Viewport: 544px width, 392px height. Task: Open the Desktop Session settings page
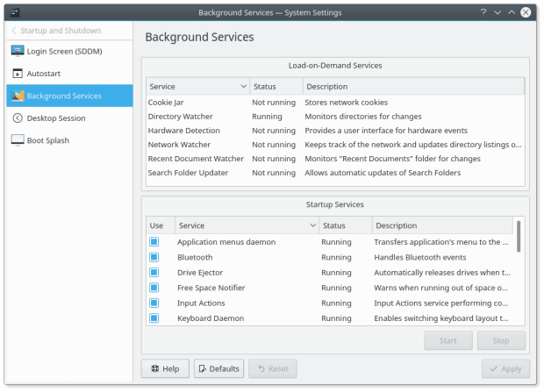(x=56, y=118)
